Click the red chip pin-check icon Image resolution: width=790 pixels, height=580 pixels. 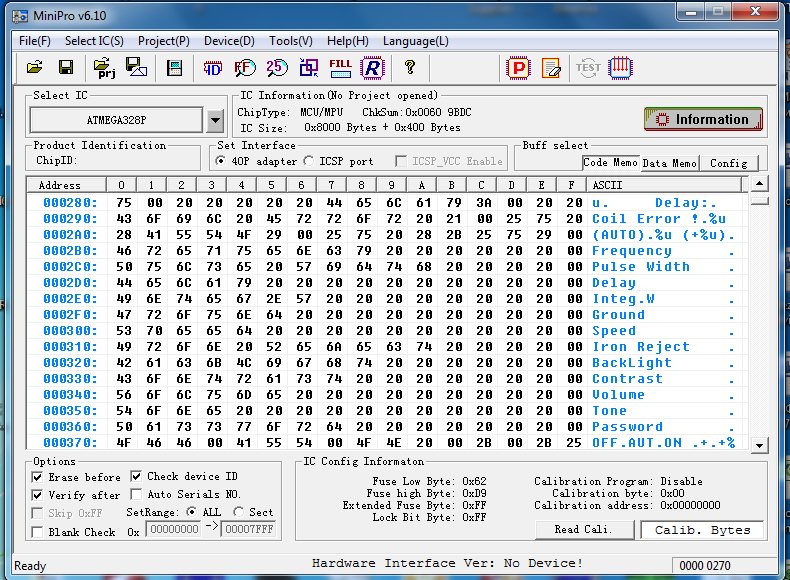(x=620, y=68)
